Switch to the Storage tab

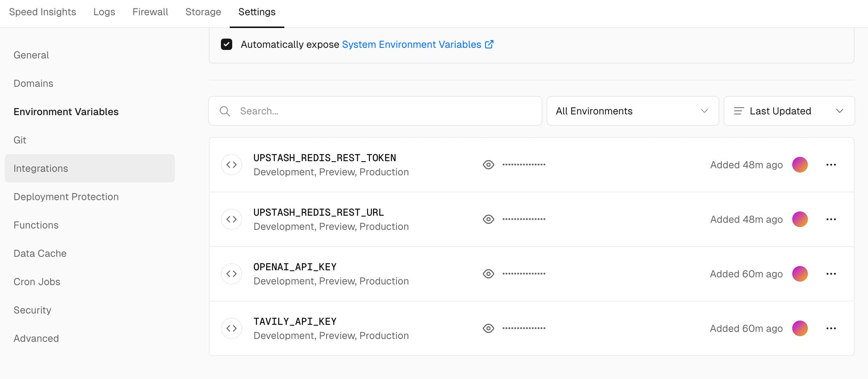point(203,12)
